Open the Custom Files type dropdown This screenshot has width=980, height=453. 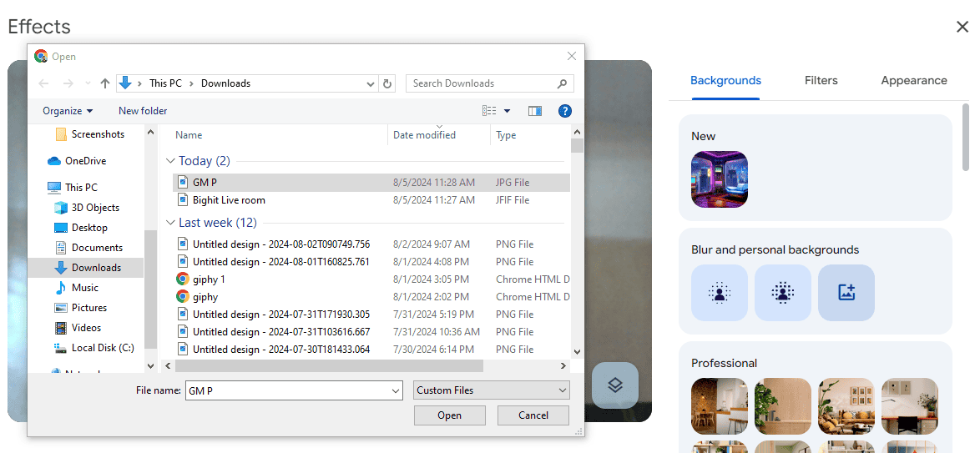[491, 390]
